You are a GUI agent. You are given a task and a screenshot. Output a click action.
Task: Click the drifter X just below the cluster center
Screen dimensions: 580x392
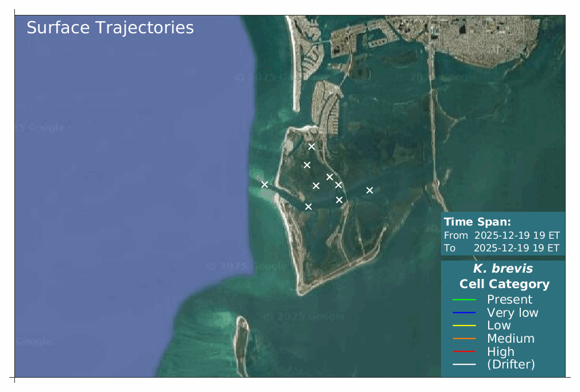tap(340, 200)
